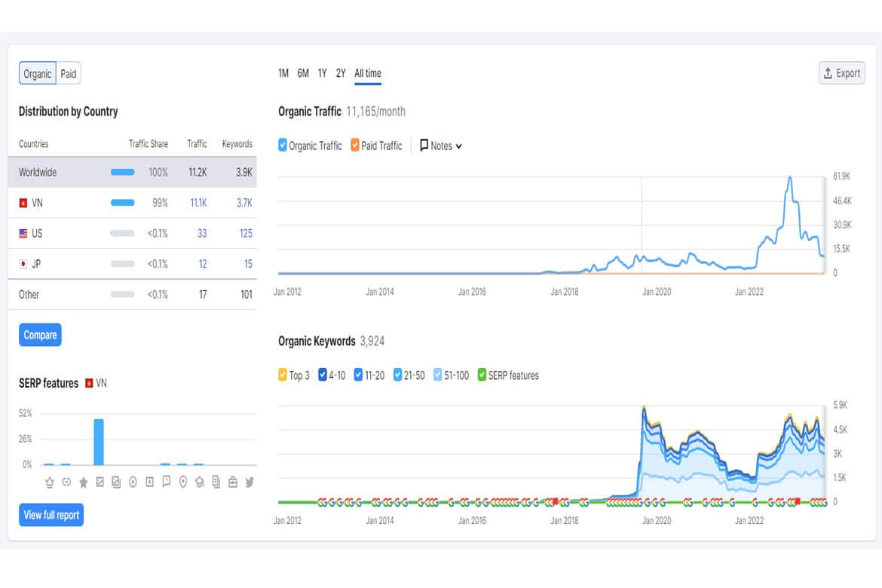
Task: Click the crown featured snippet SERP icon
Action: point(50,482)
